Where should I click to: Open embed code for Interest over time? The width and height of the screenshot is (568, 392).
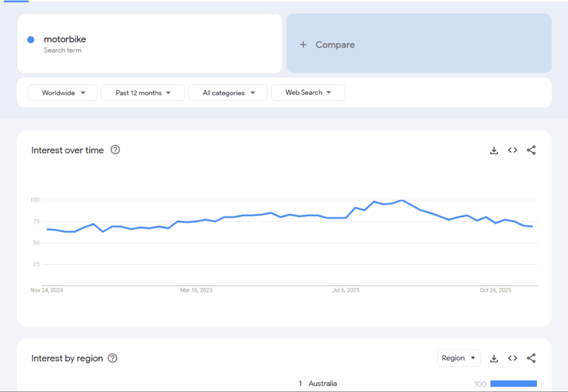(513, 150)
